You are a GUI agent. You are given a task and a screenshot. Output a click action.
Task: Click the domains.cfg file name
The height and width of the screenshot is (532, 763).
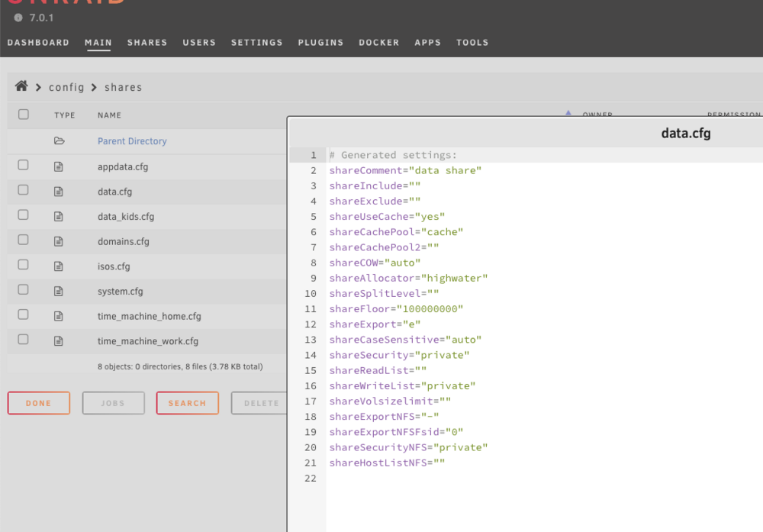124,241
